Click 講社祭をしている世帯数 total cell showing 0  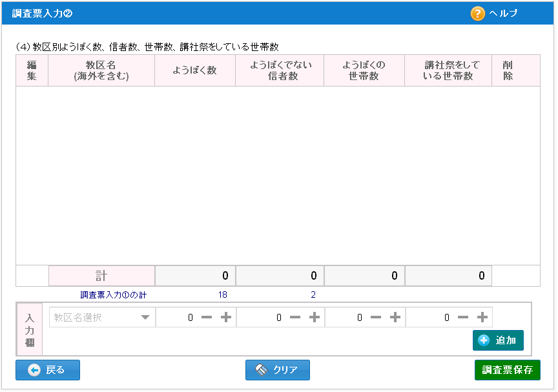click(x=449, y=277)
